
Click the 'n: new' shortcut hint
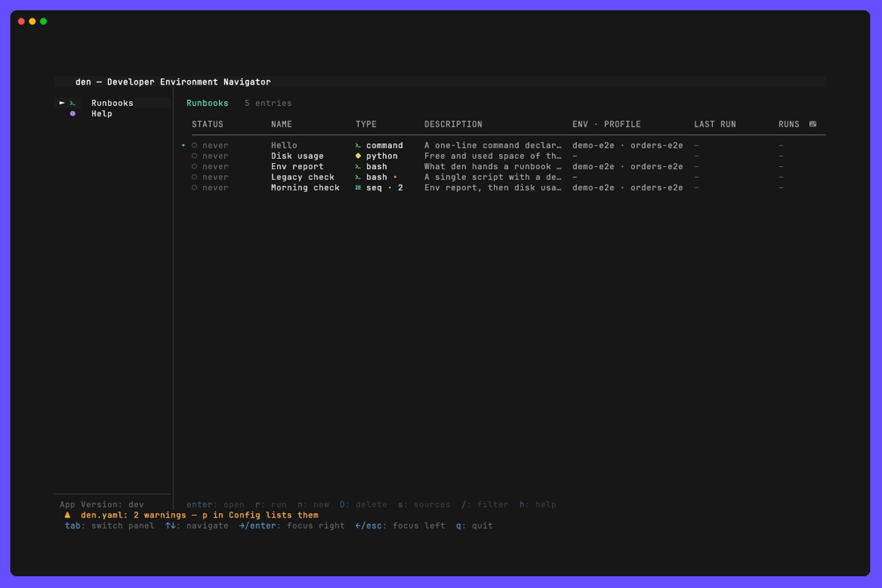pyautogui.click(x=314, y=505)
